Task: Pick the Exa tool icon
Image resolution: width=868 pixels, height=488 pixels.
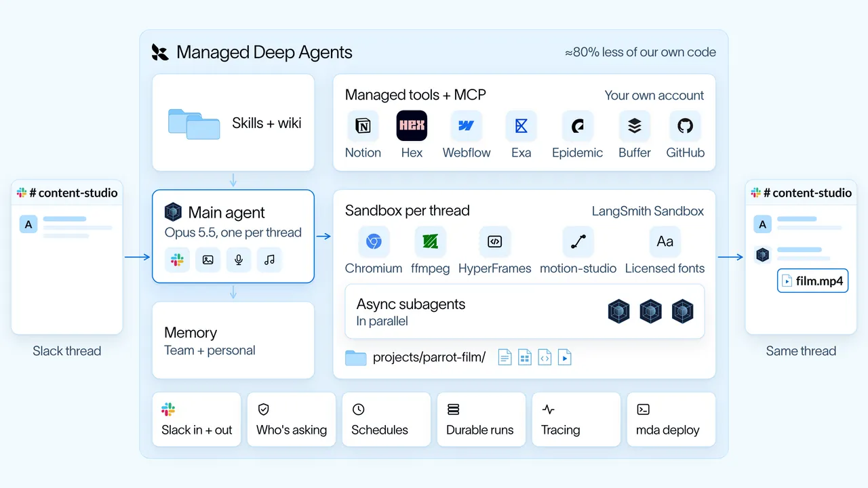Action: [x=521, y=125]
